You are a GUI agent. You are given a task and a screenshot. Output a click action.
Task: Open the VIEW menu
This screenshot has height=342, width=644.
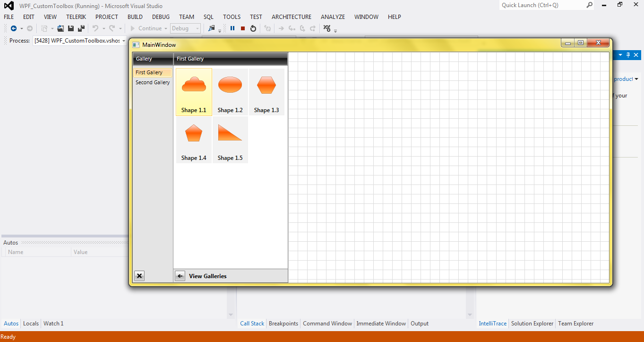click(50, 17)
